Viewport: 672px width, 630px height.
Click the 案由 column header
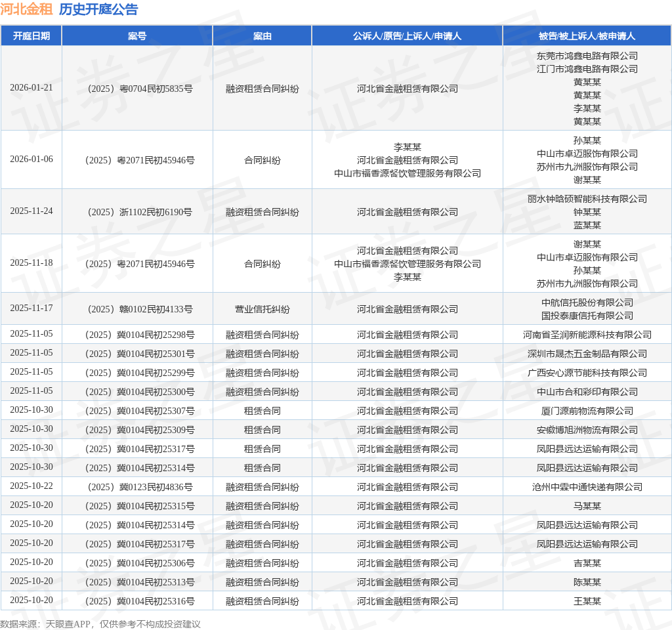pyautogui.click(x=262, y=36)
